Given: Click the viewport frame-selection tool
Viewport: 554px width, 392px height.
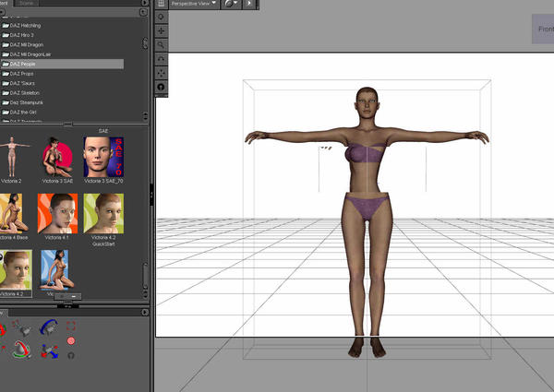Looking at the screenshot, I should coord(161,73).
